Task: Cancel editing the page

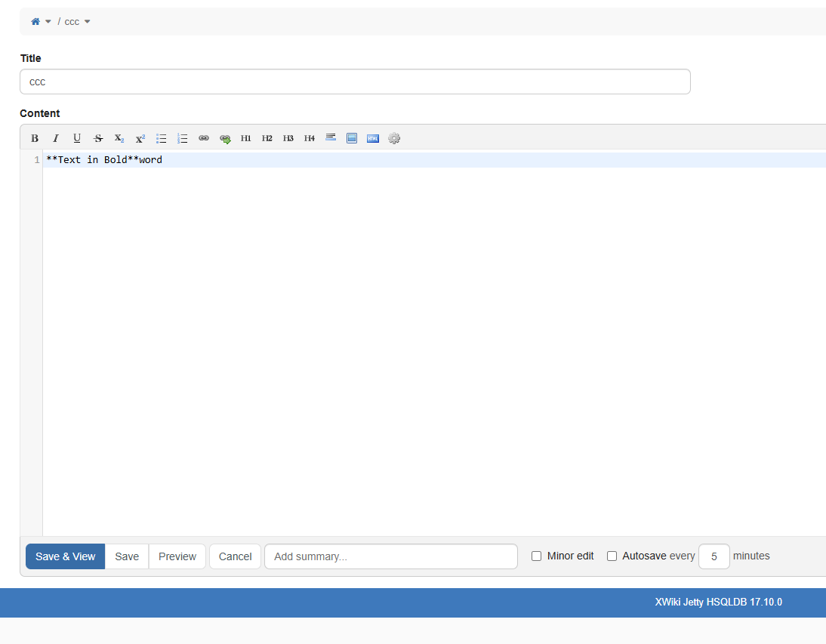Action: coord(235,556)
